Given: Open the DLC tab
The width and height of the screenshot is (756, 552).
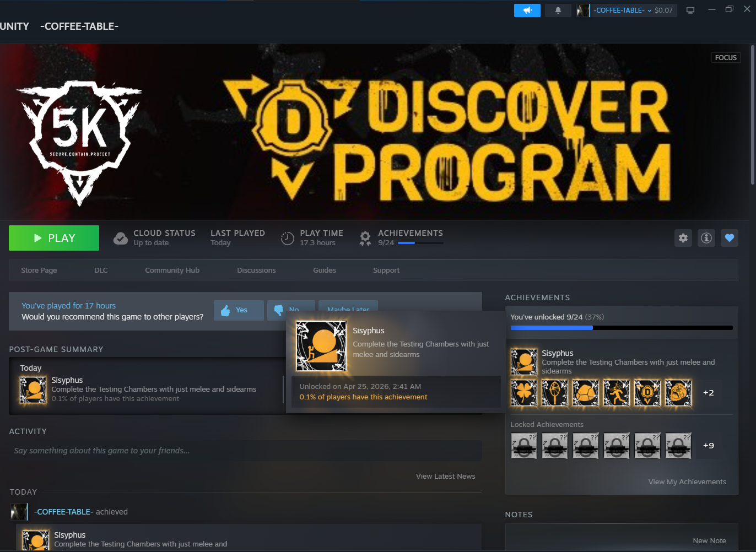Looking at the screenshot, I should point(101,270).
